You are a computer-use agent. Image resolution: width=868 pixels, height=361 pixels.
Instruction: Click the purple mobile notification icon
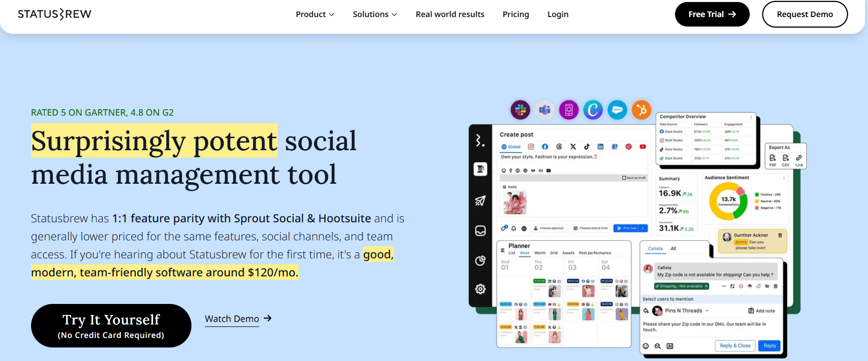coord(569,110)
